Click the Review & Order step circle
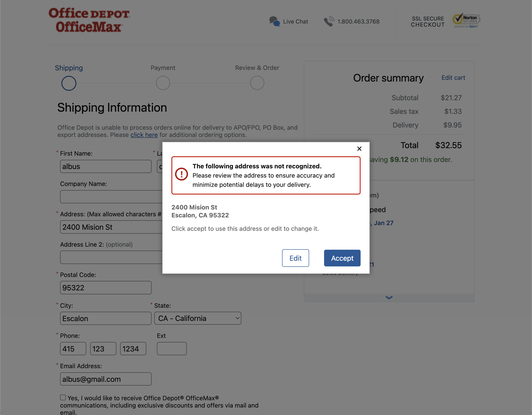 point(257,83)
